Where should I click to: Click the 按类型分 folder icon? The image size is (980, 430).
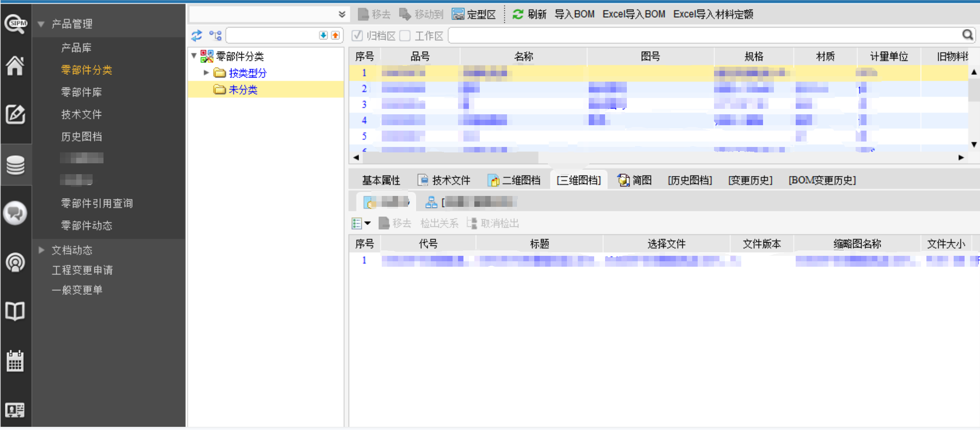click(220, 73)
